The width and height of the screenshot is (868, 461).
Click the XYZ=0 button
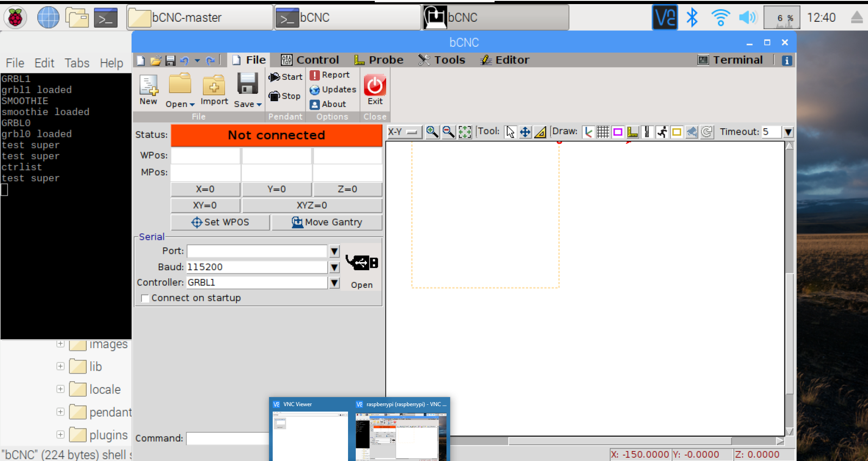pyautogui.click(x=312, y=205)
